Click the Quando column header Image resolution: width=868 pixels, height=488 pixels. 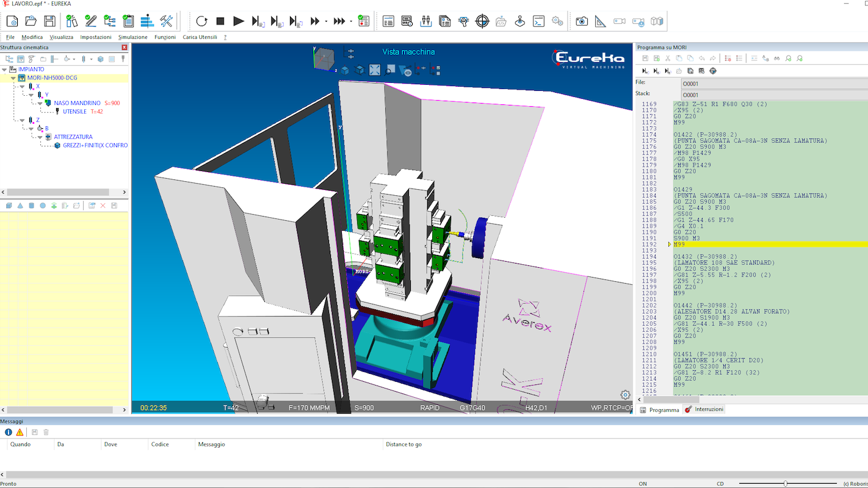(x=20, y=445)
